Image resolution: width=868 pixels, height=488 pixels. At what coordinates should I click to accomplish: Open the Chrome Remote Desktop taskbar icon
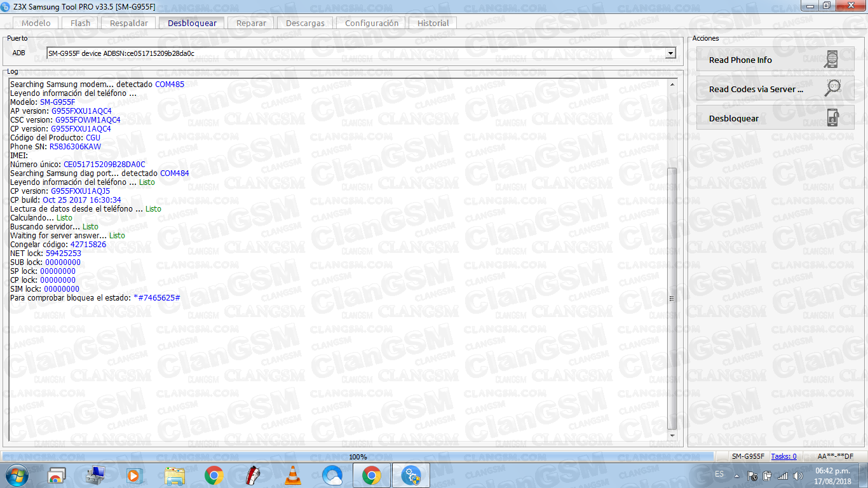(x=57, y=475)
